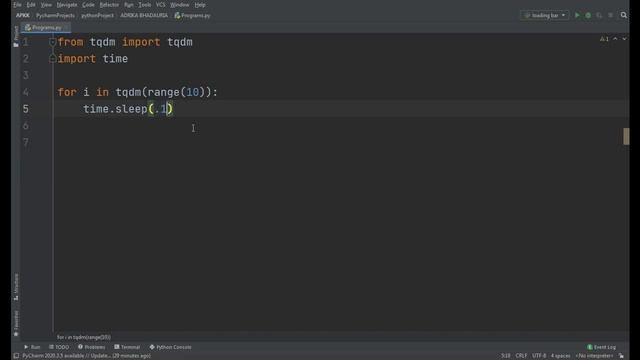Run the loading bar configuration
Screen dimensions: 640x360
point(577,16)
